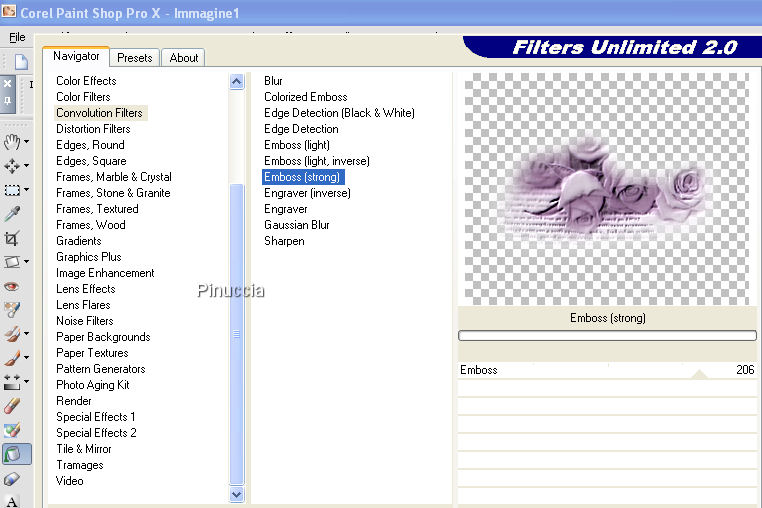The image size is (762, 508).
Task: Select Image Enhancement category
Action: point(105,273)
